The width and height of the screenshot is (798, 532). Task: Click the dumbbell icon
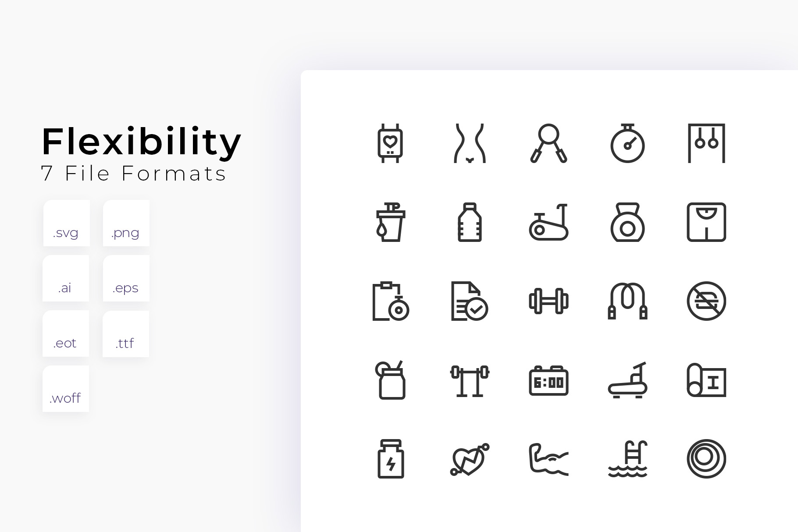click(x=549, y=301)
